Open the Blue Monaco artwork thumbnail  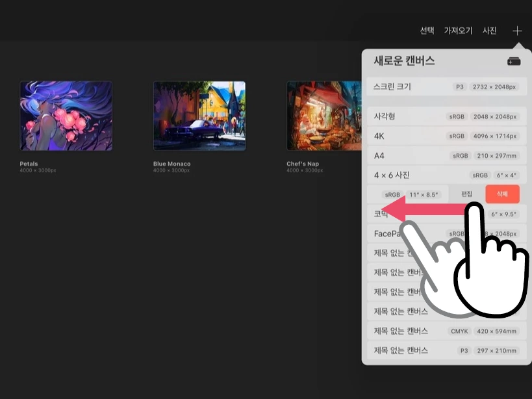click(199, 116)
